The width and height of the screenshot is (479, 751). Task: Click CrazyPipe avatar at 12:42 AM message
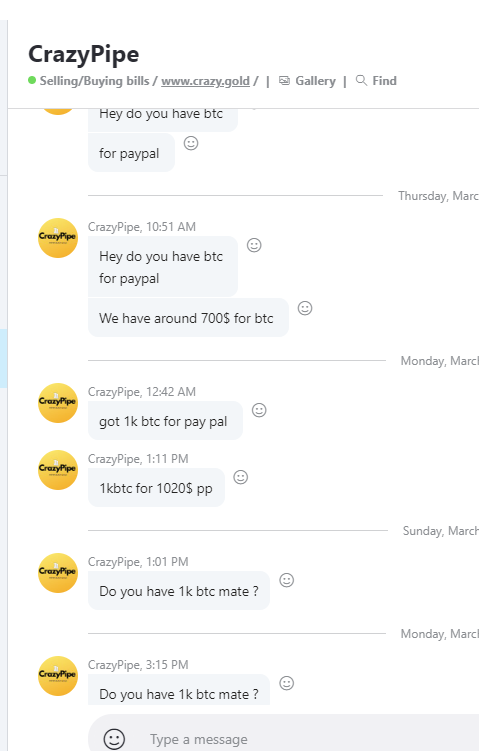[x=58, y=403]
